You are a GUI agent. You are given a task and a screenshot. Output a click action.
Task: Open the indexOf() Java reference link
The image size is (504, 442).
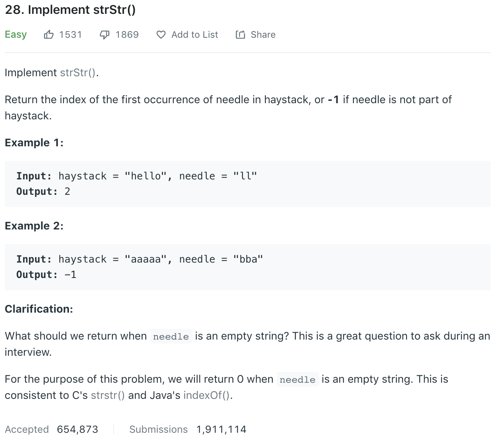(207, 395)
